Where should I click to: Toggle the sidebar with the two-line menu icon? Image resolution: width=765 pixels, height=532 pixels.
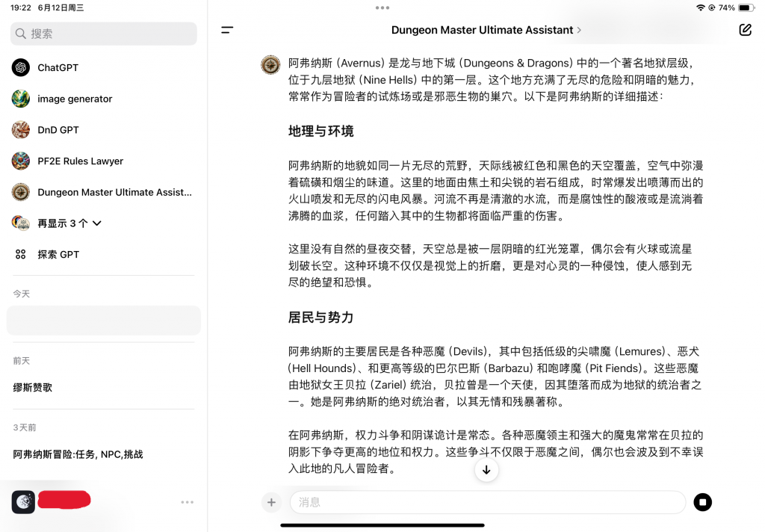pos(227,30)
